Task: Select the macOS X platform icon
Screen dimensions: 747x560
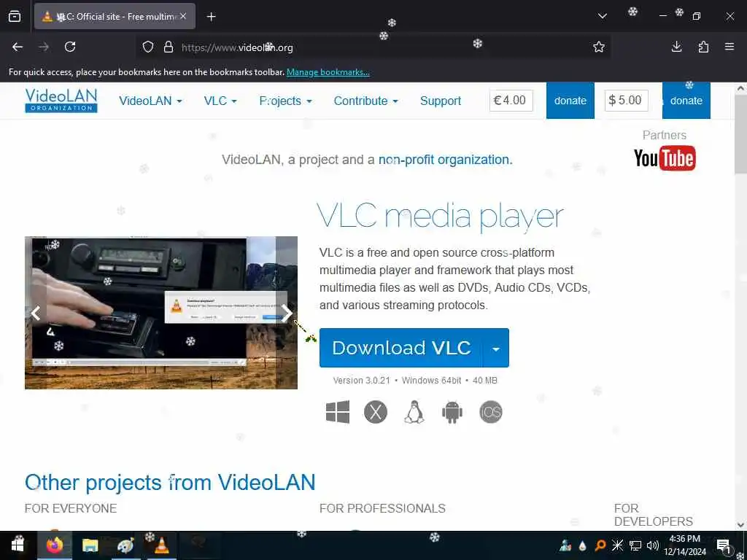Action: [x=376, y=412]
